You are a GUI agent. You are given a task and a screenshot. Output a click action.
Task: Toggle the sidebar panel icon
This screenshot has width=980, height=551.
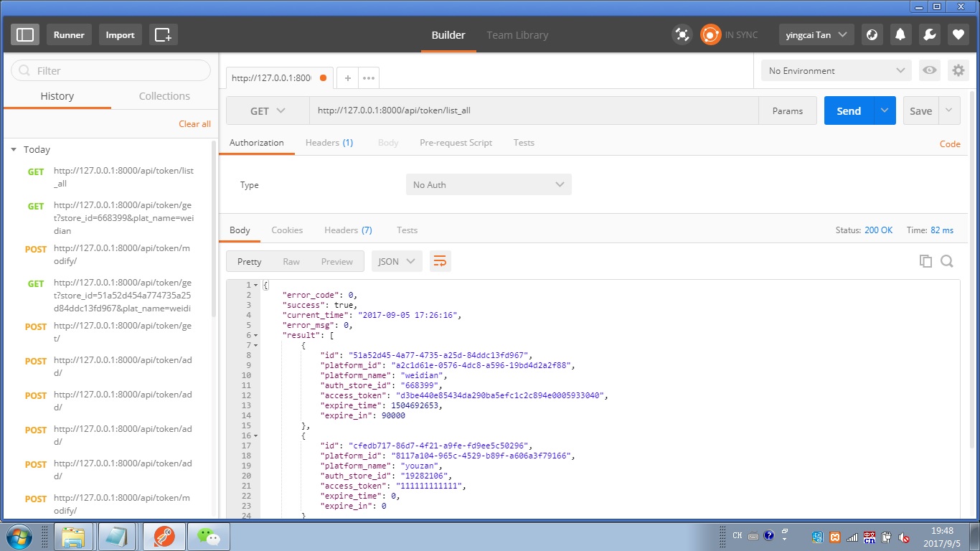pos(25,34)
